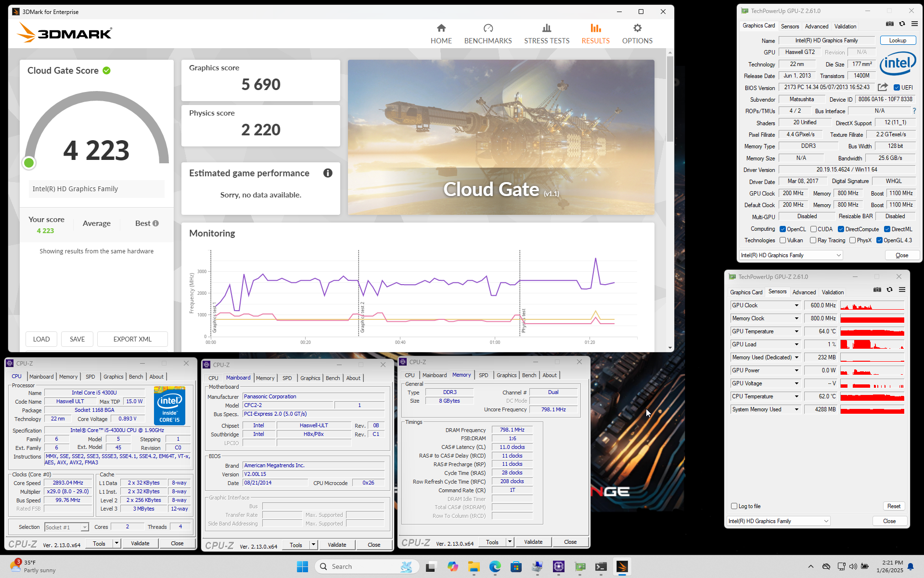Open the GPU Power sensor dropdown

796,370
